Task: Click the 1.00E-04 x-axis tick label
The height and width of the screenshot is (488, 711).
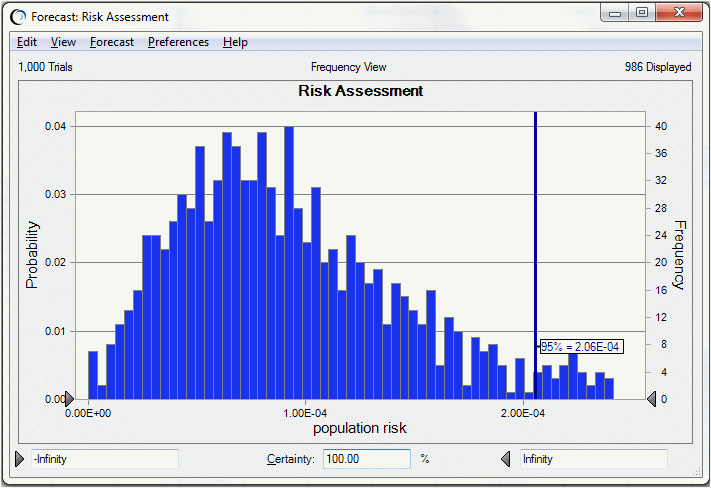Action: point(305,414)
